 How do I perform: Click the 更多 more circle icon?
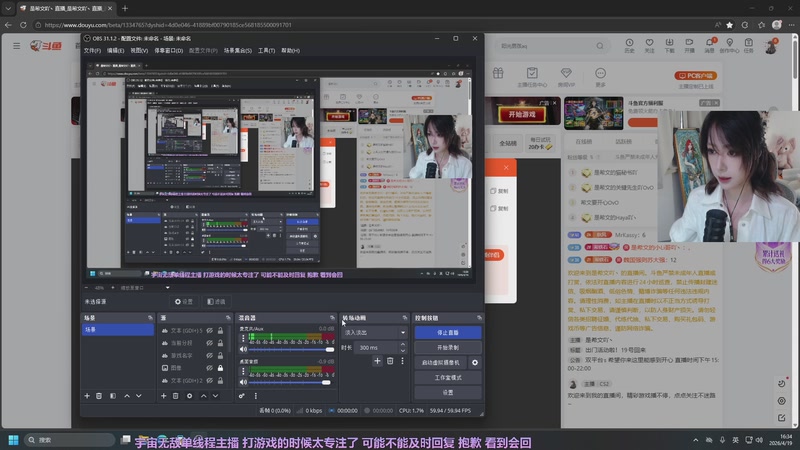601,73
